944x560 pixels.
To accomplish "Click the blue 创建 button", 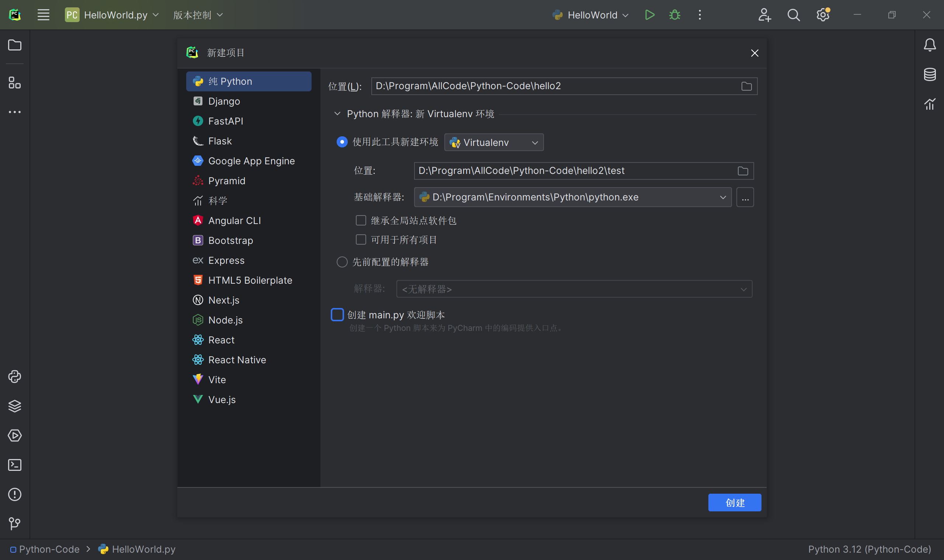I will pyautogui.click(x=735, y=503).
